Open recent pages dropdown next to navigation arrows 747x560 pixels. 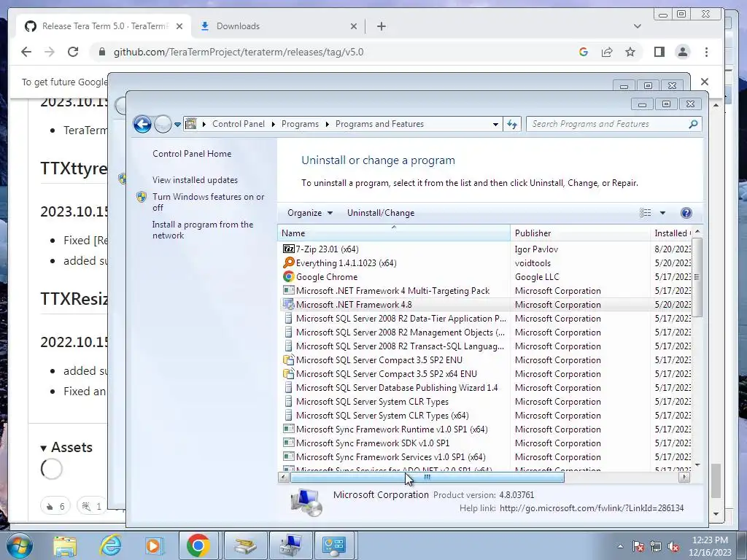coord(177,124)
